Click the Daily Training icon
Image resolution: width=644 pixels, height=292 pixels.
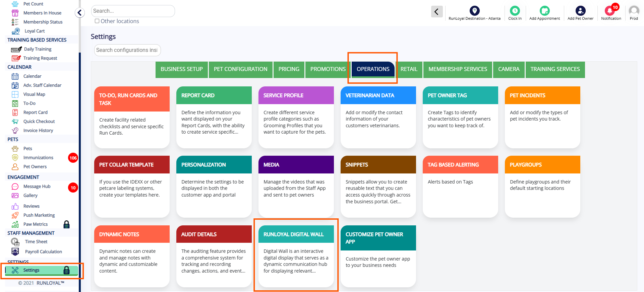coord(16,49)
